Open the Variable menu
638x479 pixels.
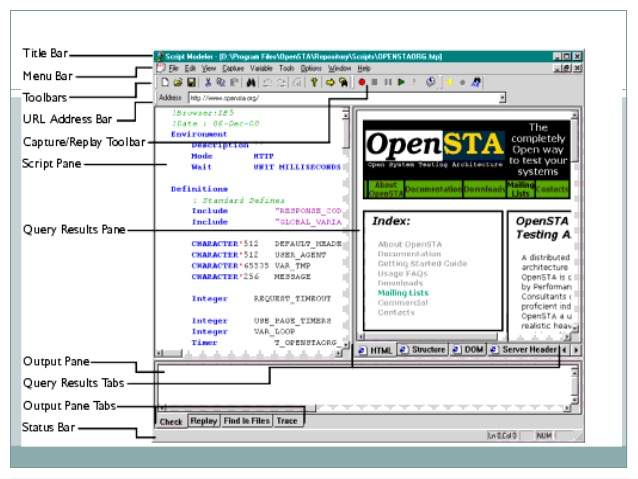click(261, 68)
